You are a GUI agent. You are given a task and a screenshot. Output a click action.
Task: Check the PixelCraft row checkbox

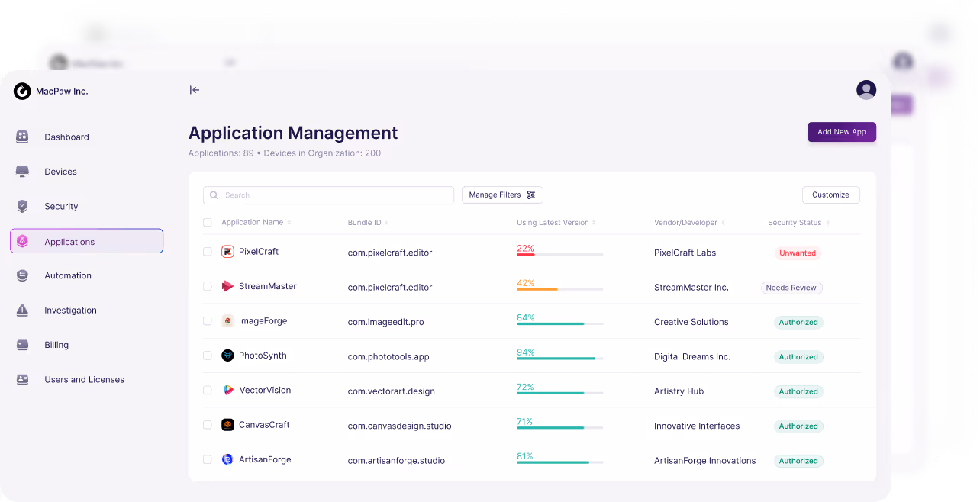208,252
